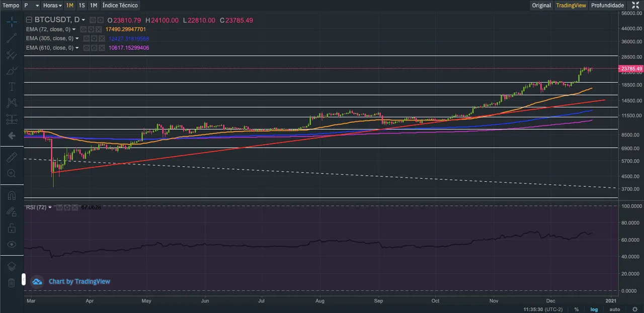Switch to the TradingView chart tab
Image resolution: width=644 pixels, height=313 pixels.
[571, 5]
